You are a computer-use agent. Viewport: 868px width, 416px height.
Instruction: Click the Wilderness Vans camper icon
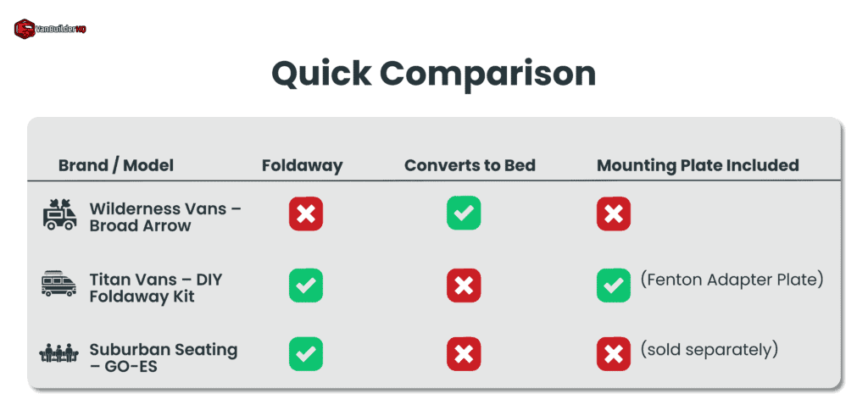tap(59, 215)
